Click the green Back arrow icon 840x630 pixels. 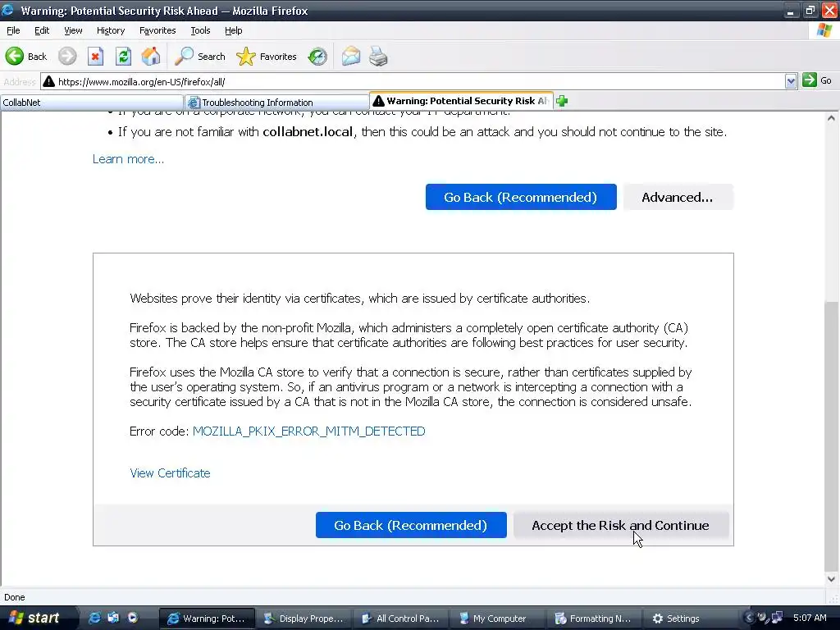click(15, 57)
